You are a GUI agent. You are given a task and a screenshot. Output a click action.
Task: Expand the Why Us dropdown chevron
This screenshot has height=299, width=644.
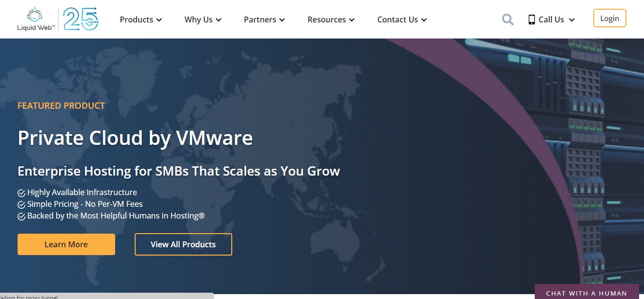click(x=219, y=20)
